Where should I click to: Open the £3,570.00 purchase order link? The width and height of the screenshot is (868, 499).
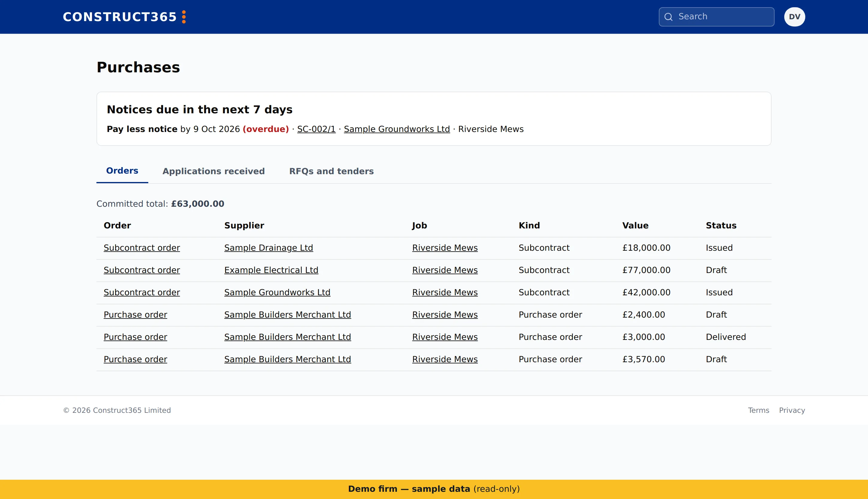[135, 359]
